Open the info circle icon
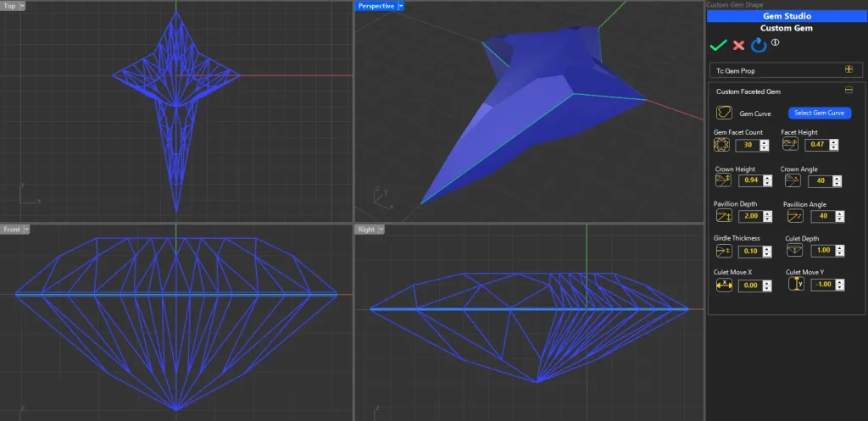 coord(775,42)
